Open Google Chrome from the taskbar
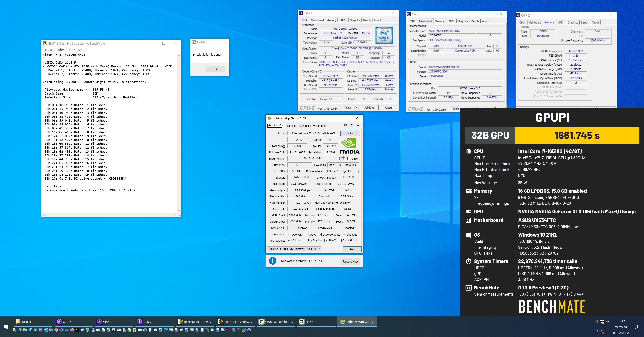The width and height of the screenshot is (644, 337). (x=56, y=330)
